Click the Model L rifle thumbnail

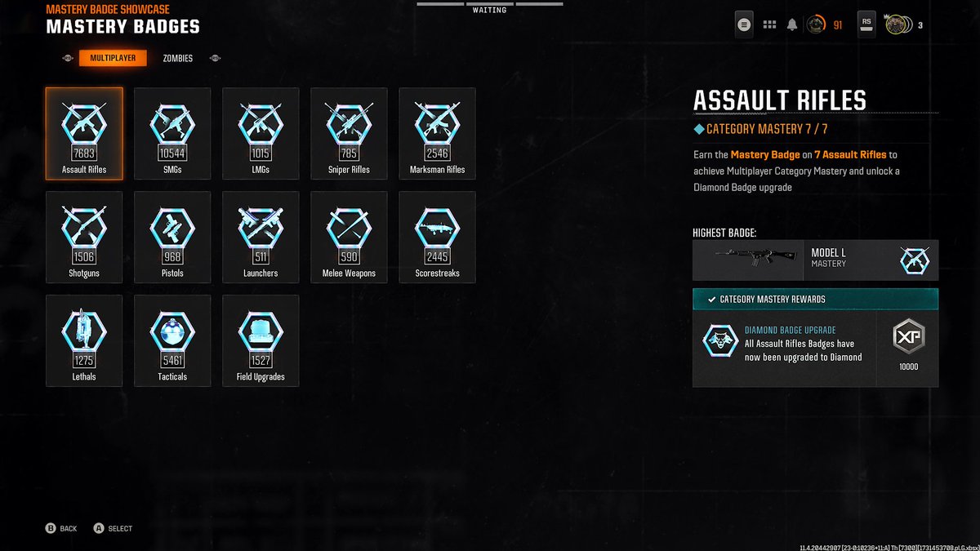tap(747, 260)
